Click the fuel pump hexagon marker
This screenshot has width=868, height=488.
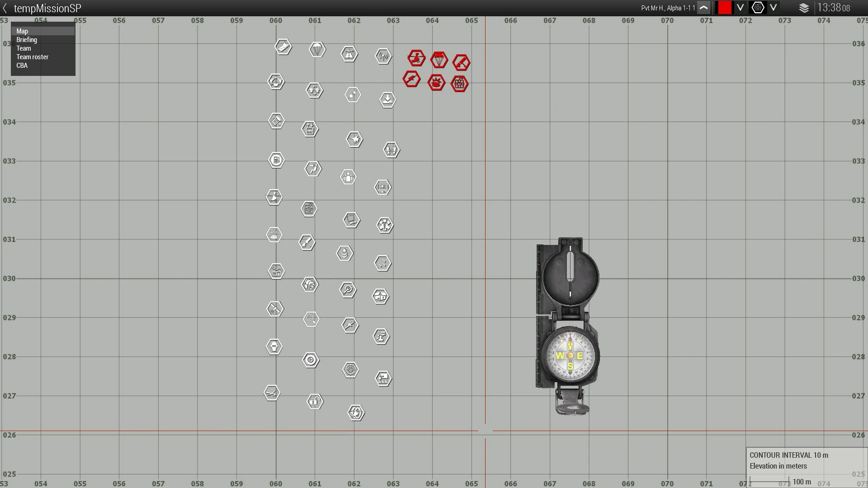[x=276, y=160]
